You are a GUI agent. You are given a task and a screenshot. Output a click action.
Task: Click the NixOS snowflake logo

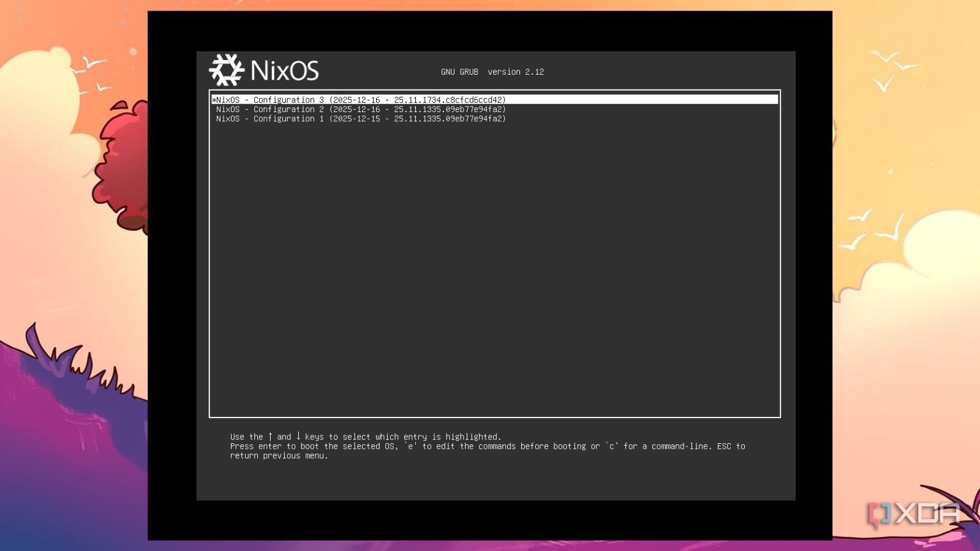click(x=227, y=70)
